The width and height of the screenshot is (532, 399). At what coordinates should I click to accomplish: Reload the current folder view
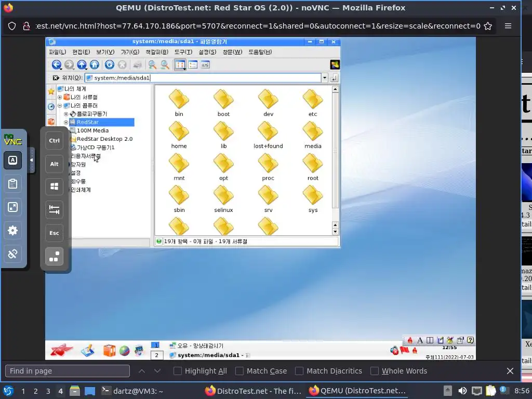coord(109,64)
